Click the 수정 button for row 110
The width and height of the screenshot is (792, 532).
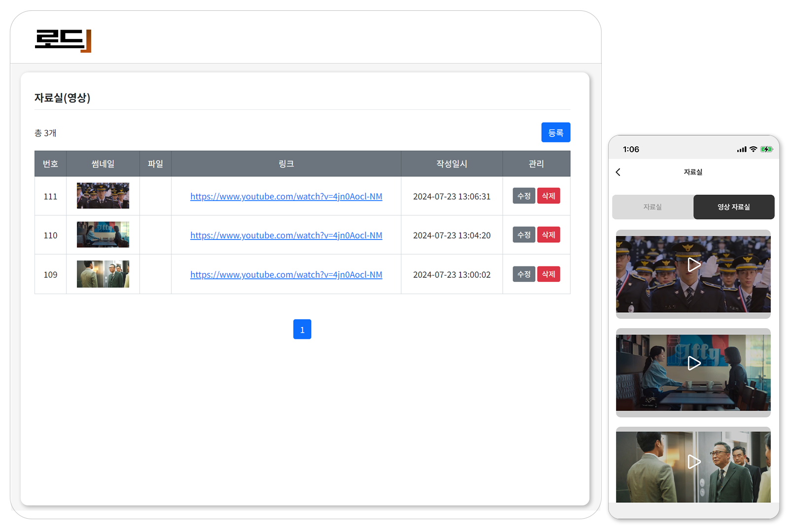pyautogui.click(x=523, y=235)
